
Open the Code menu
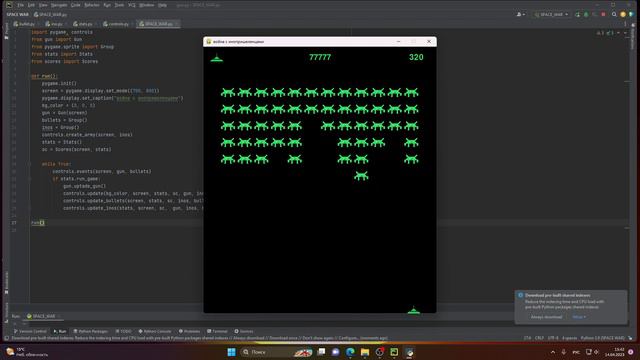click(x=76, y=5)
